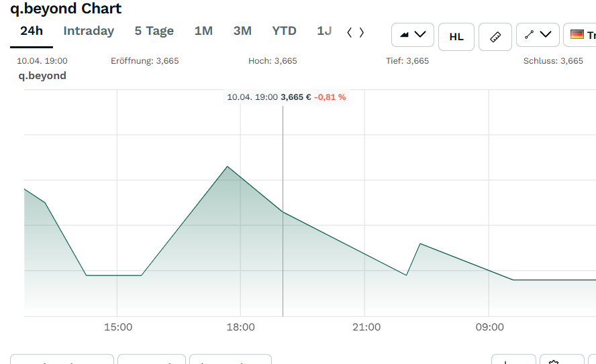Click the 10.04. 19:00 crosshair tooltip
596x364 pixels.
click(287, 97)
